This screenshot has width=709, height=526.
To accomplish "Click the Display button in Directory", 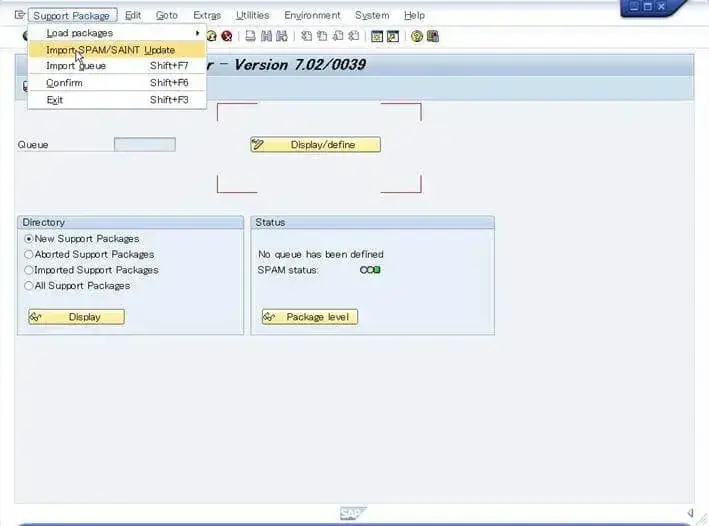I will coord(76,317).
